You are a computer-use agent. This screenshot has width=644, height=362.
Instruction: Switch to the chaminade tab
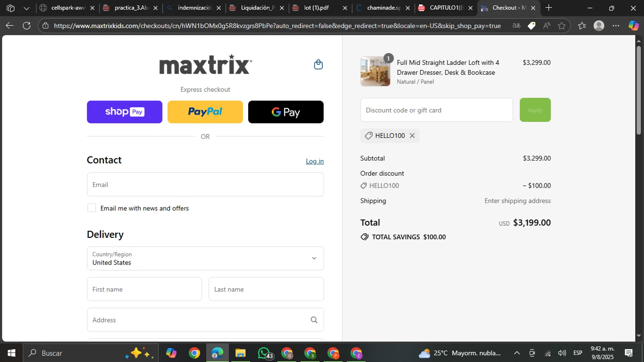[x=382, y=8]
